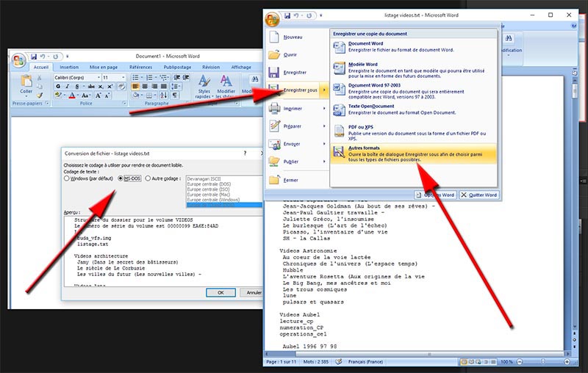Open the Références ribbon tab

tap(141, 67)
